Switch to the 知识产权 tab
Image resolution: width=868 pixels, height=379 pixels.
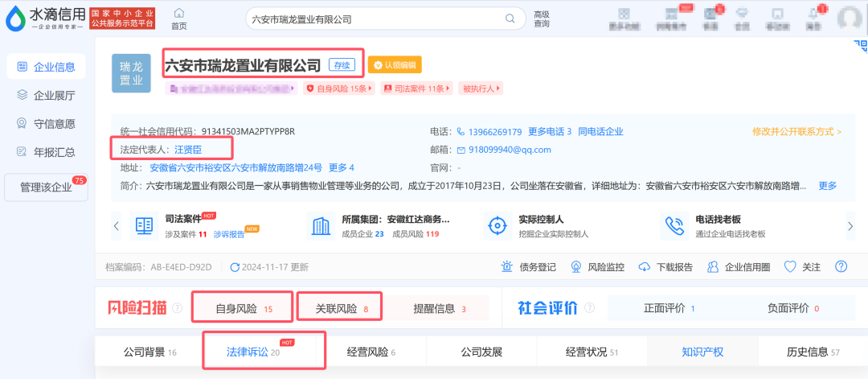click(702, 352)
